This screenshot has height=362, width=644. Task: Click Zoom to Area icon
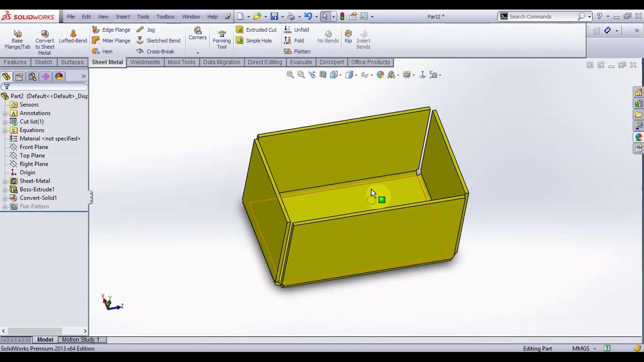click(x=301, y=75)
